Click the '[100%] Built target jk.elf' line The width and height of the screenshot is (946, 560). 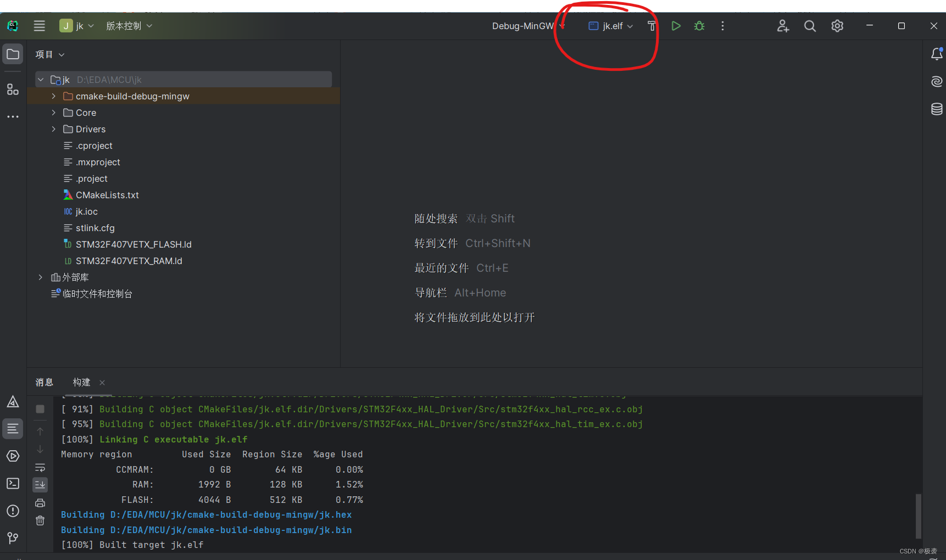[x=132, y=545]
